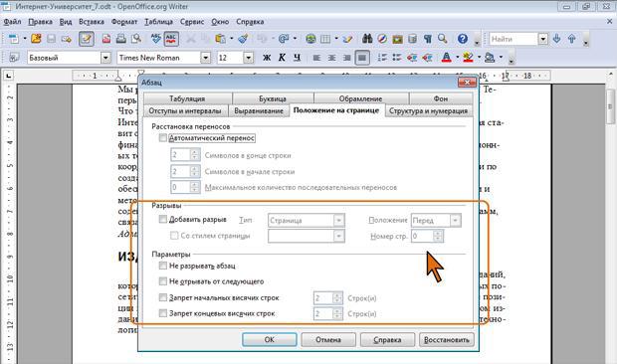Align paragraph right
This screenshot has width=617, height=364.
(346, 58)
